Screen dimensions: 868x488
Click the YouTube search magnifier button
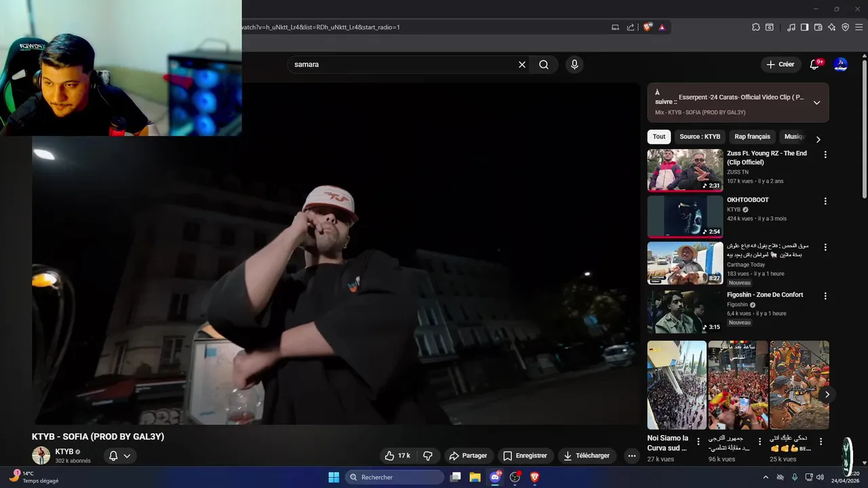tap(544, 64)
